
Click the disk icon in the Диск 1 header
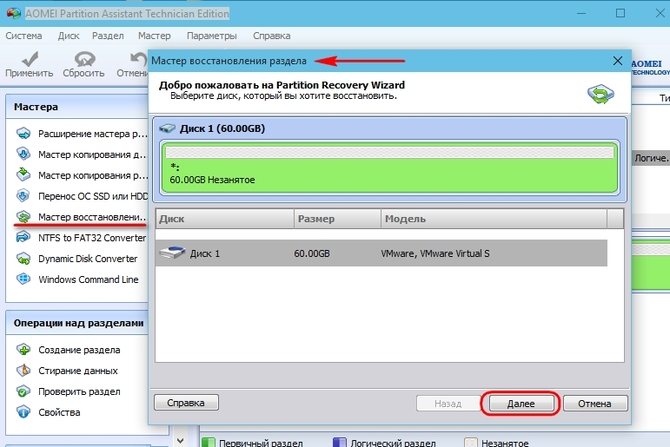[x=167, y=128]
